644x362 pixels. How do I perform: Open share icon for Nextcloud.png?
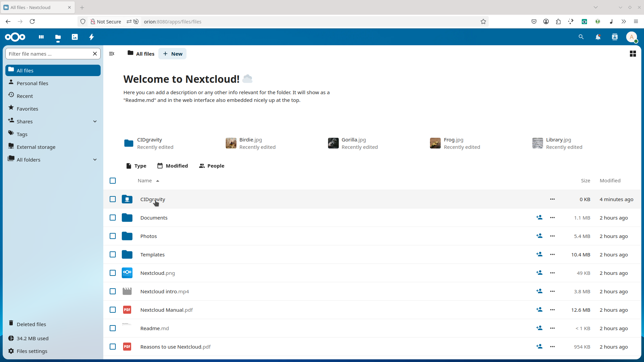pyautogui.click(x=539, y=273)
